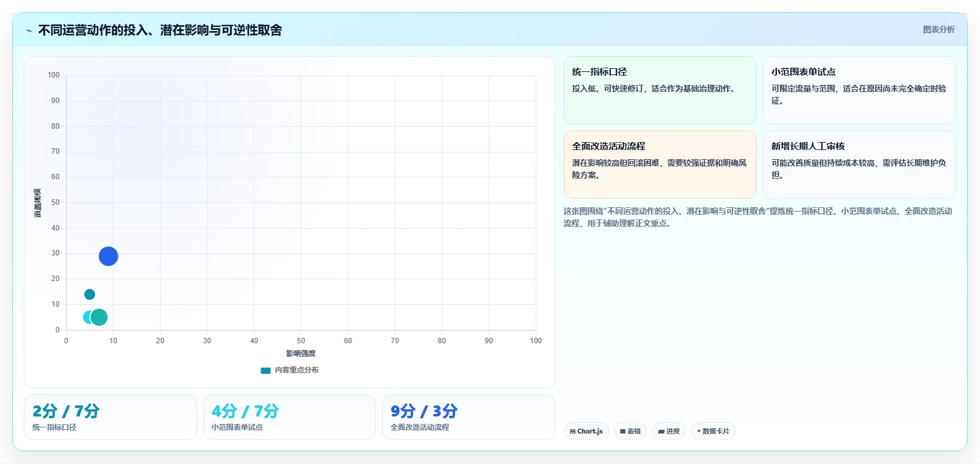This screenshot has width=980, height=464.
Task: Select the small teal-blue bubble near value 14
Action: tap(89, 294)
